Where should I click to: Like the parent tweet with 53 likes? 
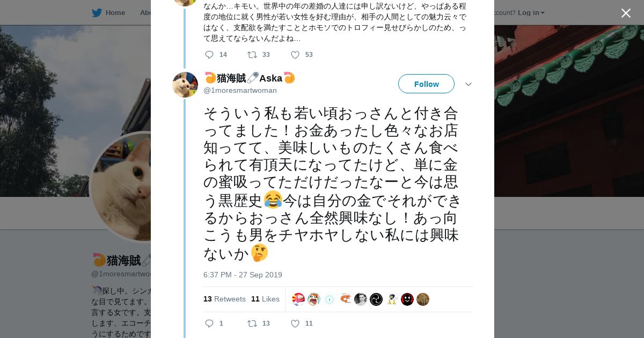click(x=295, y=55)
